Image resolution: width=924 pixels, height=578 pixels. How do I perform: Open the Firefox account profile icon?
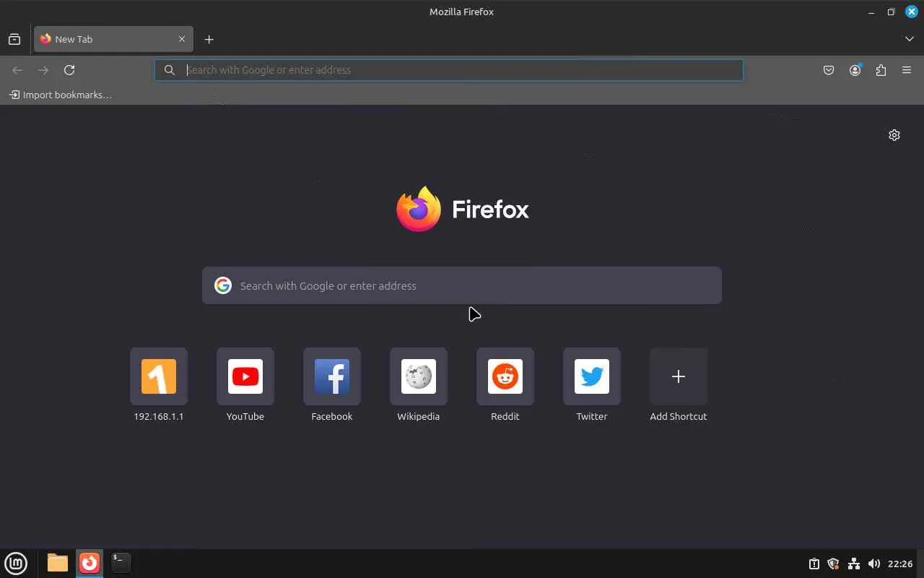click(855, 70)
